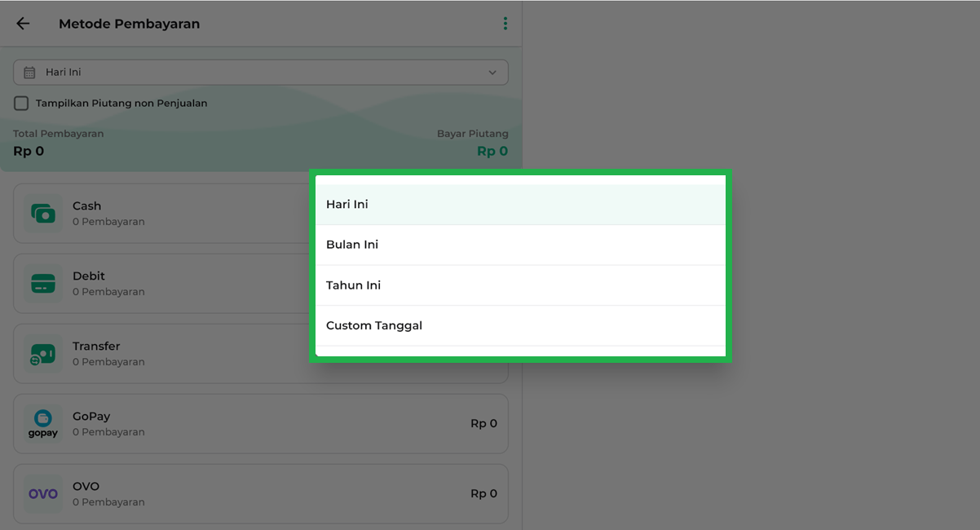The image size is (980, 530).
Task: Click the Bayar Piutang Rp 0 amount
Action: pos(492,152)
